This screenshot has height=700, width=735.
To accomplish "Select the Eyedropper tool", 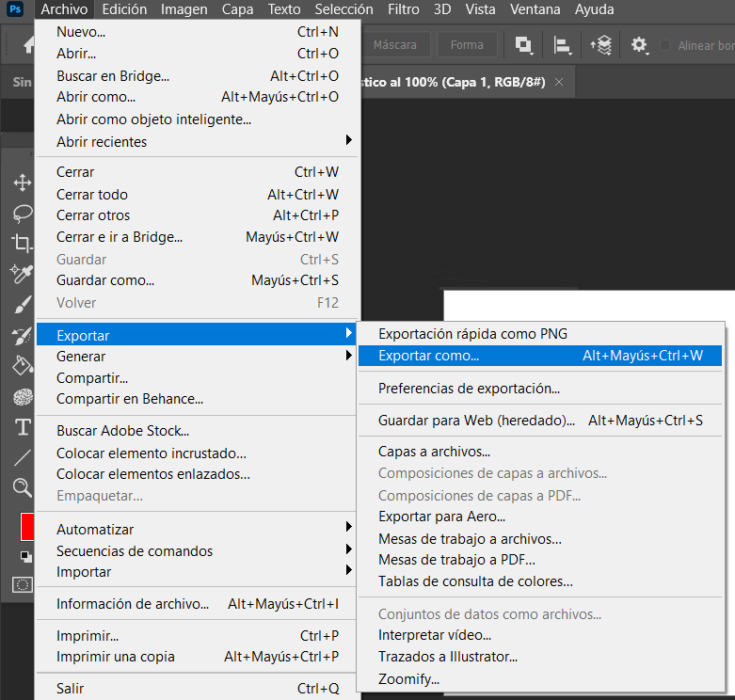I will 22,274.
